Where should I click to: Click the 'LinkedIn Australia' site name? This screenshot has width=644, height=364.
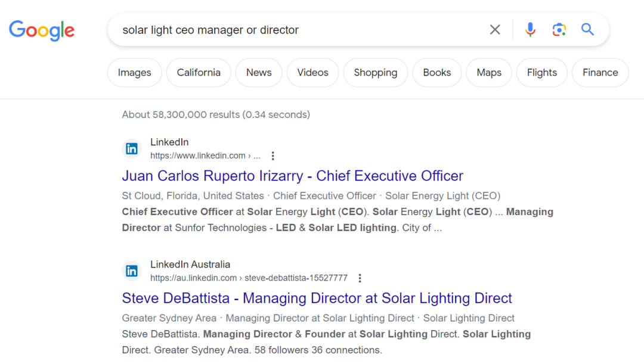(x=190, y=265)
